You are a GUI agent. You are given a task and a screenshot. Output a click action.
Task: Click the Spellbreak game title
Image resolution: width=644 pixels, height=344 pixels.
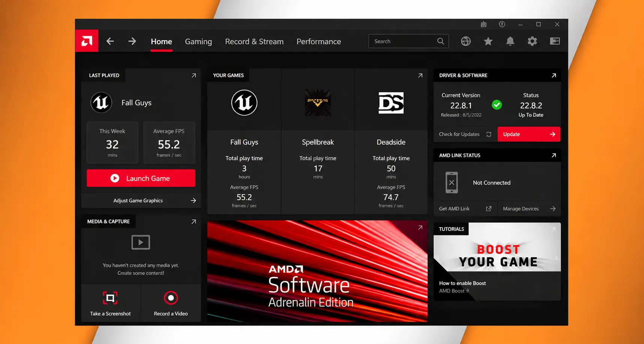coord(318,142)
